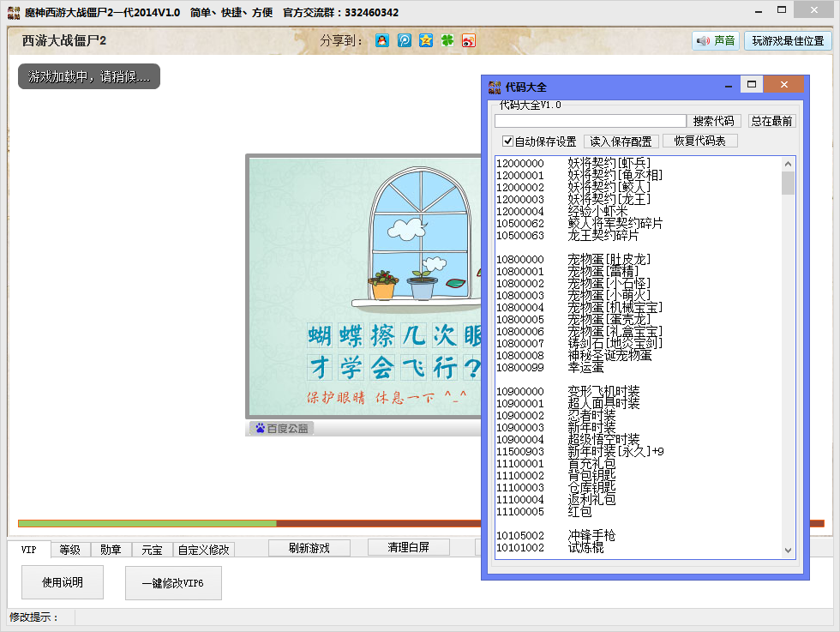Click the green clover share icon
Screen dimensions: 840x632
(x=447, y=41)
